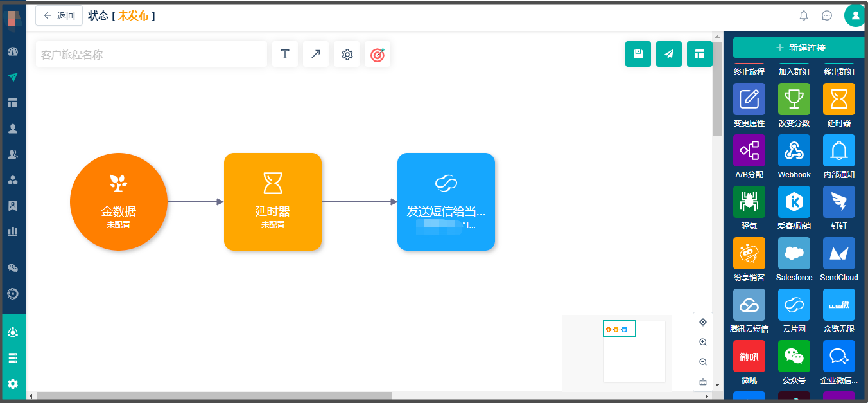Viewport: 868px width, 403px height.
Task: Click the 未发布 status text
Action: [134, 16]
